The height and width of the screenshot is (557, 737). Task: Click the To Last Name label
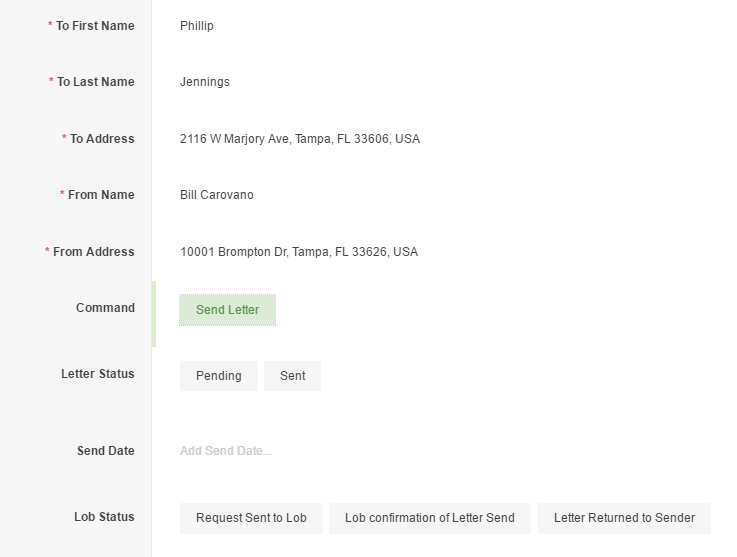click(96, 82)
